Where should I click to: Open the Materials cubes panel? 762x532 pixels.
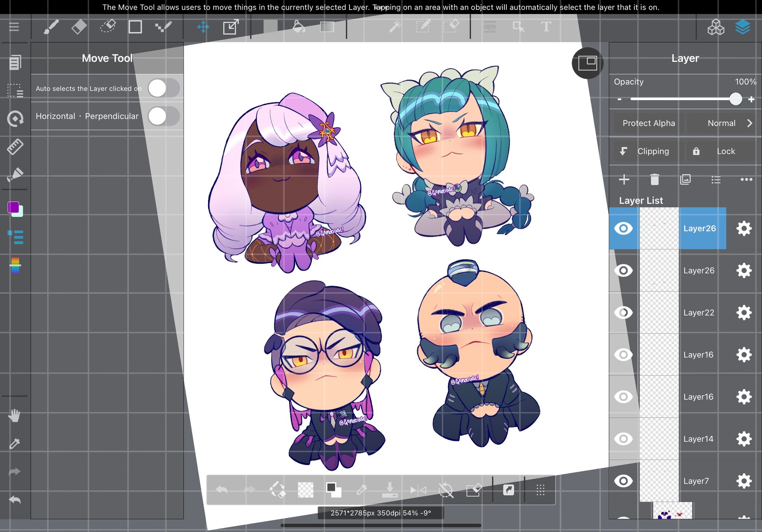click(716, 27)
